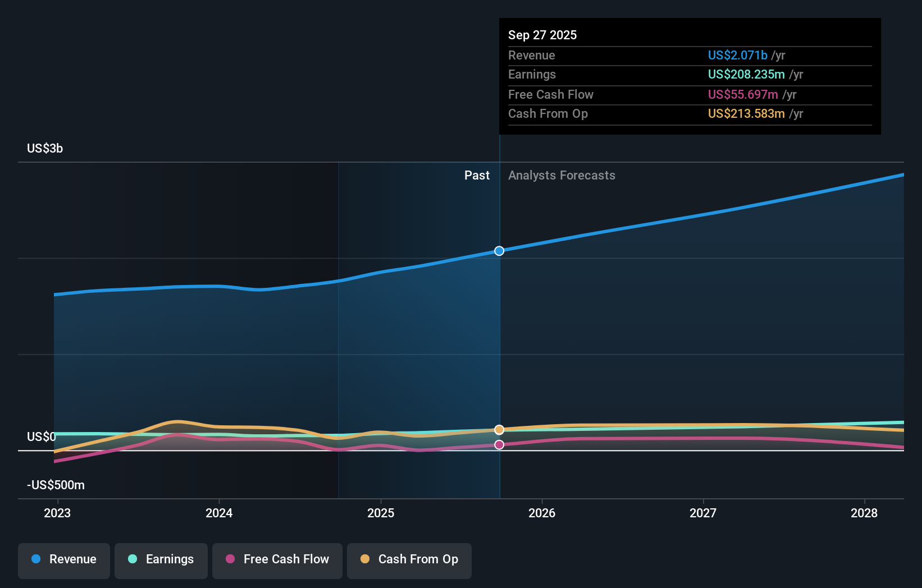Viewport: 922px width, 588px height.
Task: Select the Analysts Forecasts section label
Action: click(x=561, y=175)
